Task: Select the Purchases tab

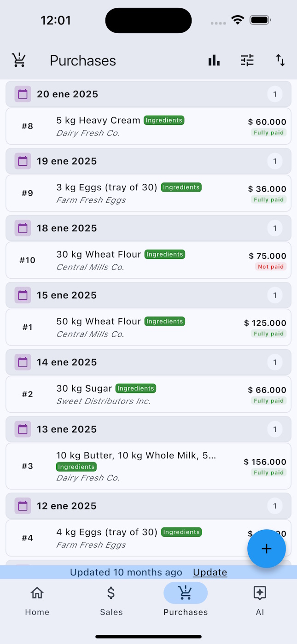Action: pyautogui.click(x=186, y=601)
